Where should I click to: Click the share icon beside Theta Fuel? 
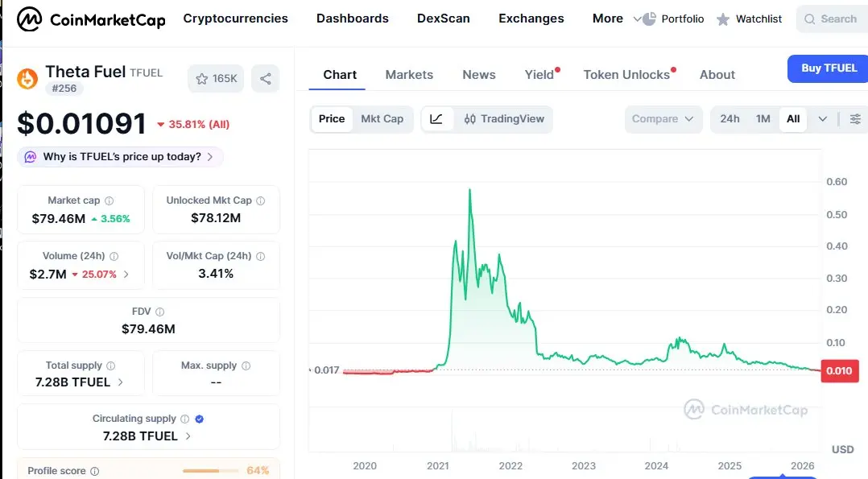[265, 79]
